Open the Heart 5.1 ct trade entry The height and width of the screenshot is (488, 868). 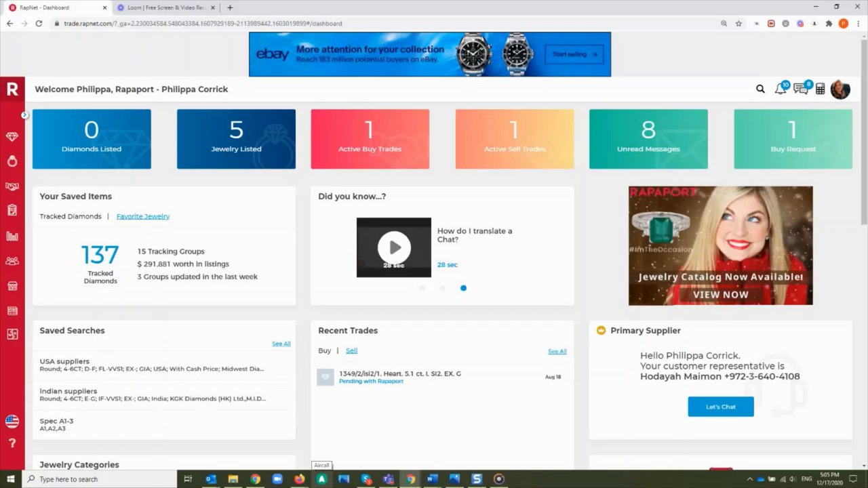(442, 377)
